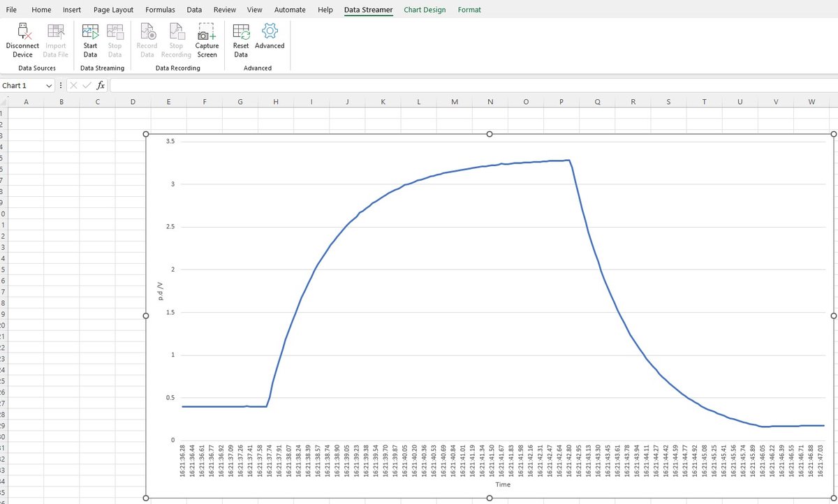Select column W header
The width and height of the screenshot is (838, 504).
811,102
